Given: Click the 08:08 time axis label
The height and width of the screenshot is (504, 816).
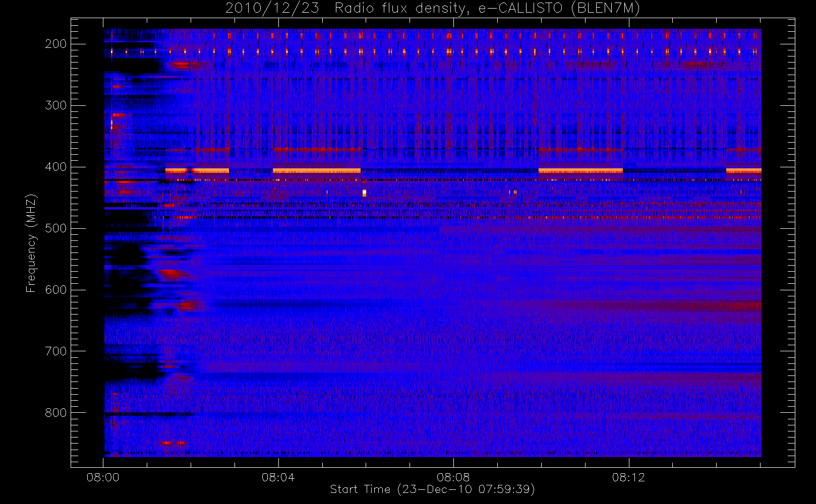Looking at the screenshot, I should coord(453,477).
